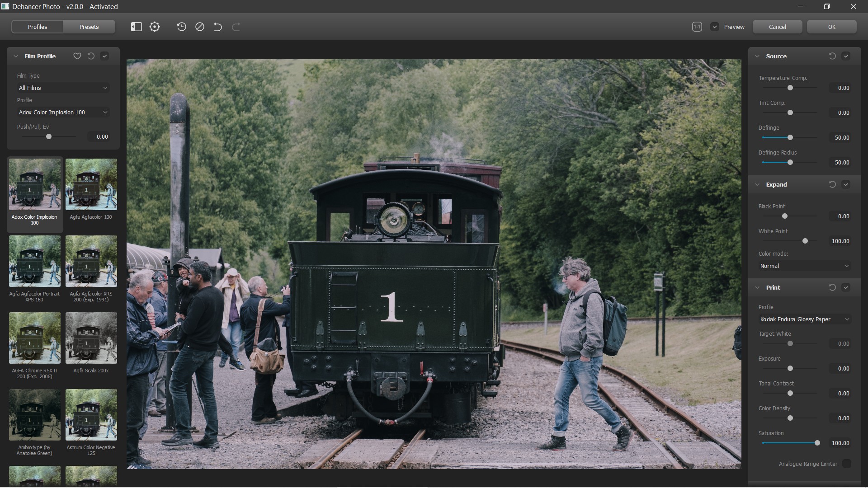The image size is (868, 488).
Task: Disable the Expand panel checkbox
Action: (846, 184)
